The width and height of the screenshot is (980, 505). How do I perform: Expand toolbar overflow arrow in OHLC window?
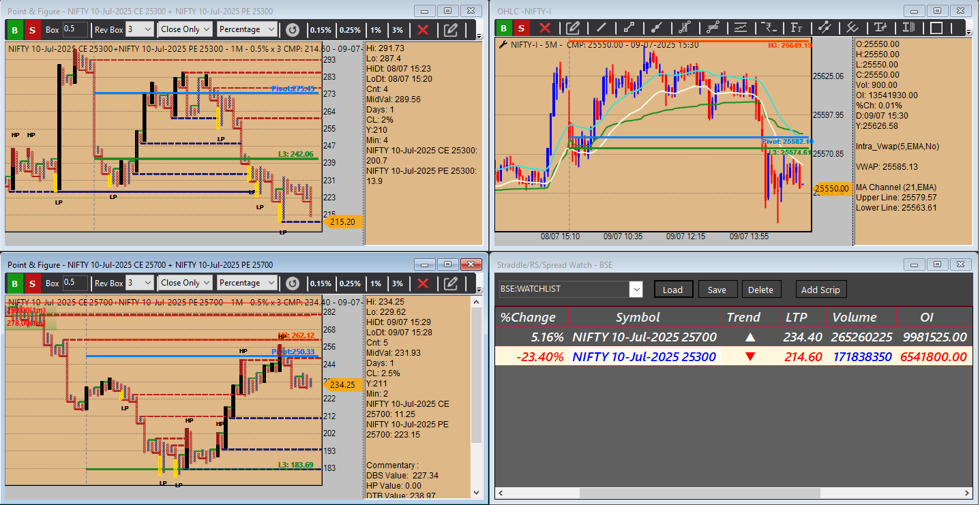click(x=968, y=33)
